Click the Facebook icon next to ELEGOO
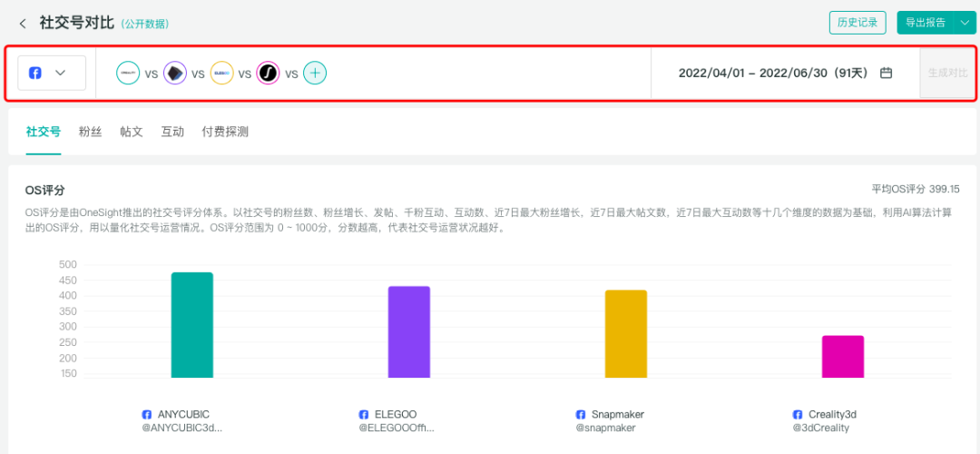 pos(363,415)
